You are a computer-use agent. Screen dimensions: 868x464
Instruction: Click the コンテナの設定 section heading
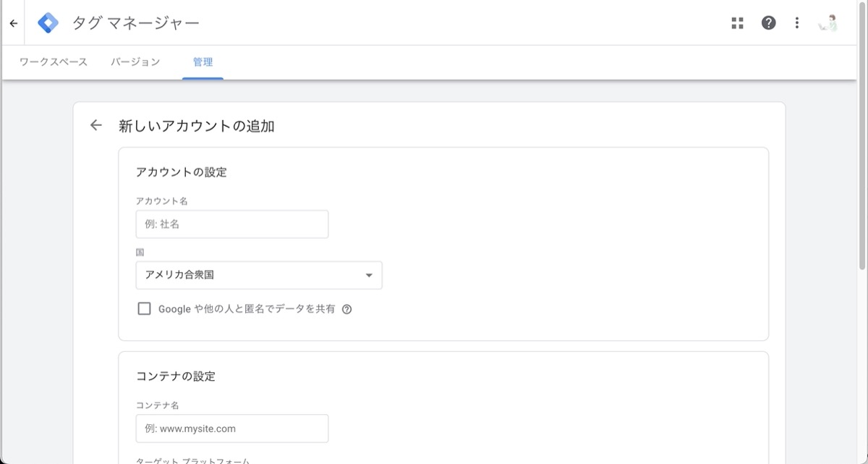click(176, 376)
